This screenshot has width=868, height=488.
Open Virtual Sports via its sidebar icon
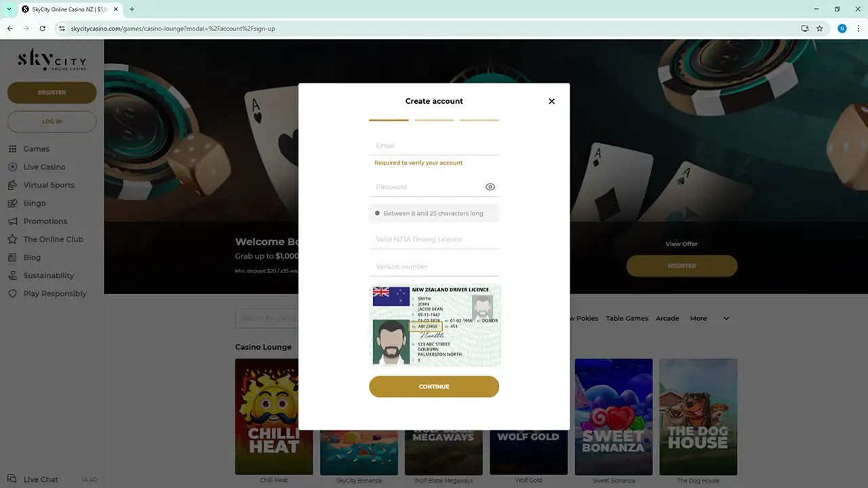pyautogui.click(x=12, y=185)
